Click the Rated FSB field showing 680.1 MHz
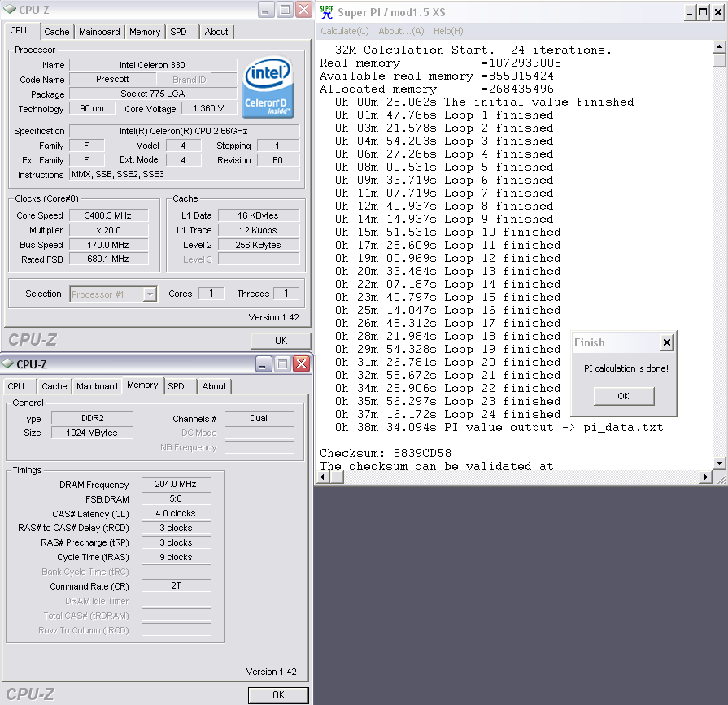728x705 pixels. click(x=109, y=259)
